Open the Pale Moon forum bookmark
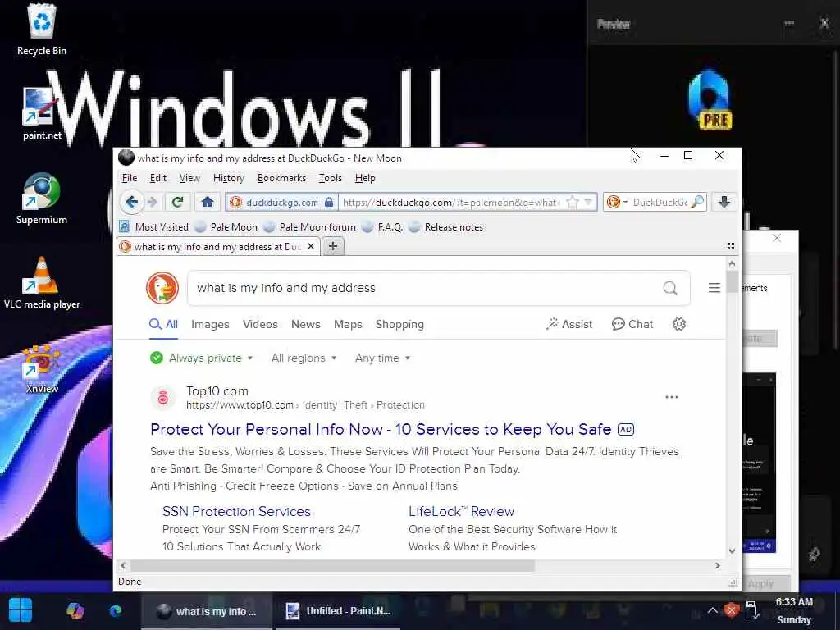The width and height of the screenshot is (840, 630). click(309, 226)
